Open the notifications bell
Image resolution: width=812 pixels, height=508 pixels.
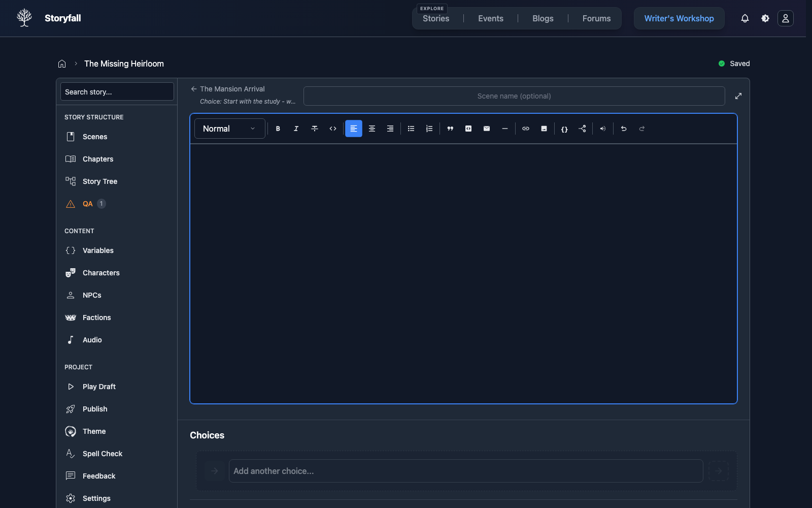(x=745, y=18)
